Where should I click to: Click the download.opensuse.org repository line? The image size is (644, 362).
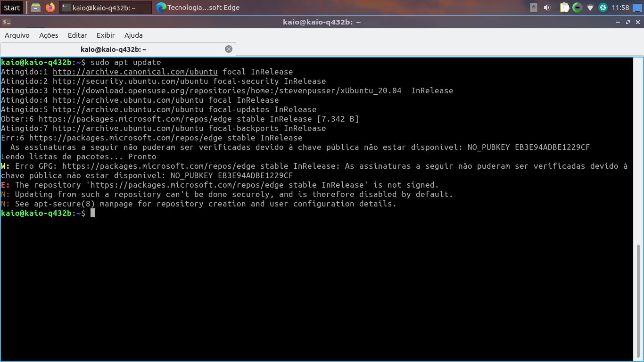coord(227,90)
